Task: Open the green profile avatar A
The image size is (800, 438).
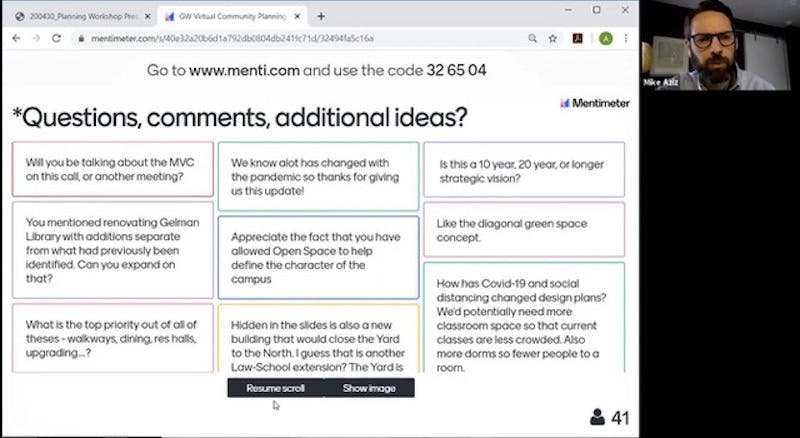Action: [x=606, y=38]
